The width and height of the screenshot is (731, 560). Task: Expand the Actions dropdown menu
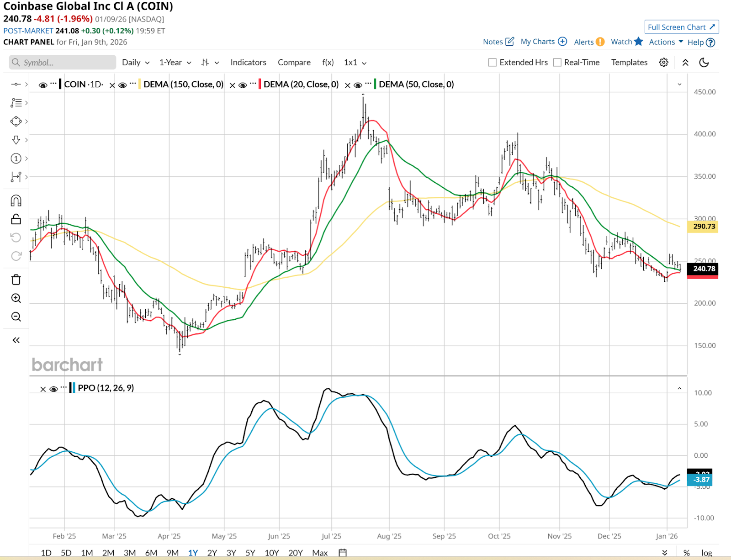coord(666,42)
